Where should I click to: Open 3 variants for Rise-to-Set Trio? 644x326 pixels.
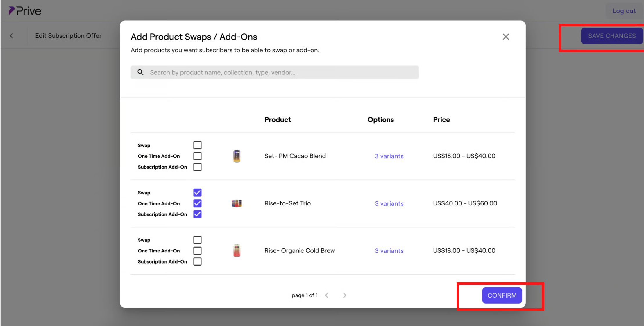click(x=389, y=203)
